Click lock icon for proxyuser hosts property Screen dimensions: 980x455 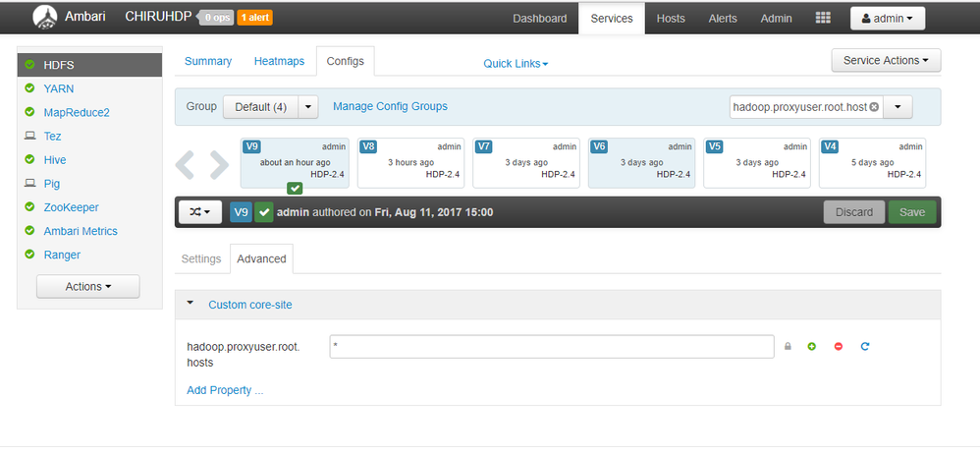point(788,346)
